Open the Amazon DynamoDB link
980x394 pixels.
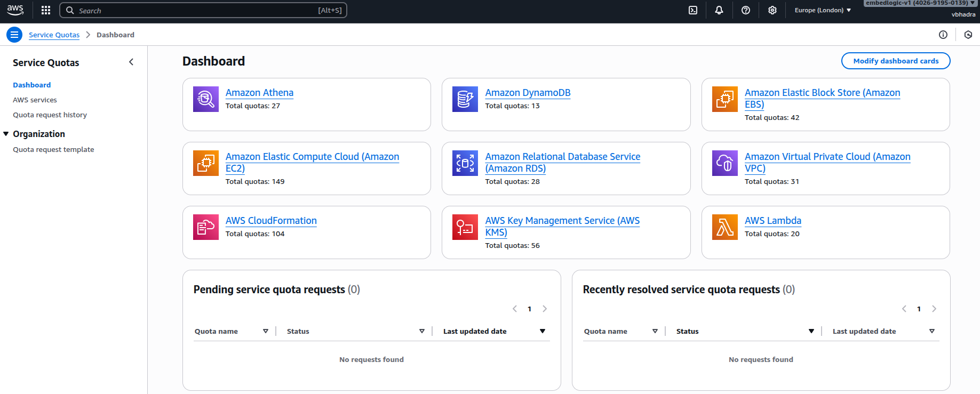coord(527,93)
